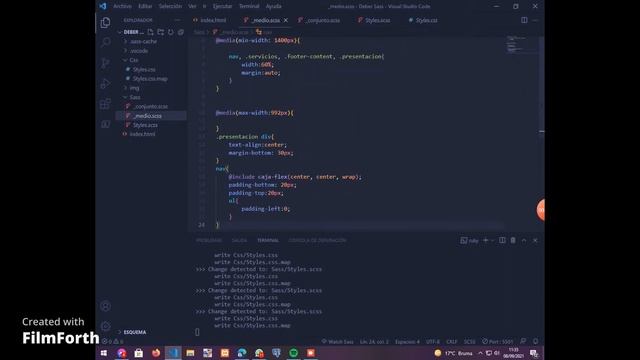
Task: Kill terminal with trash icon
Action: point(513,240)
